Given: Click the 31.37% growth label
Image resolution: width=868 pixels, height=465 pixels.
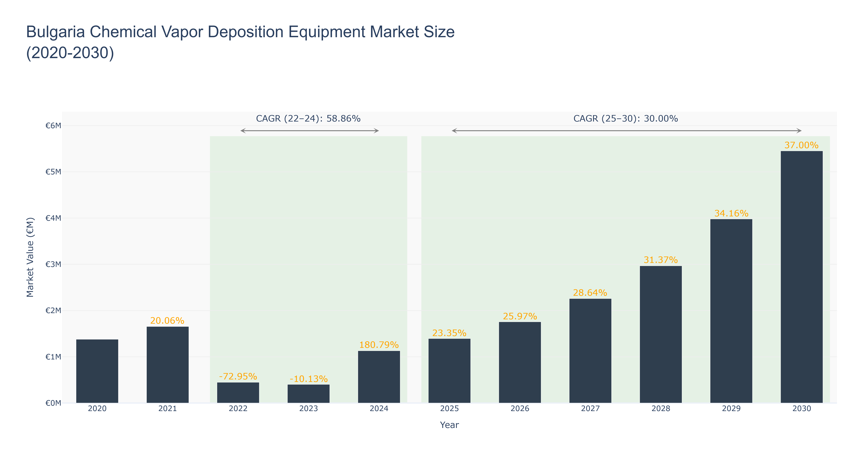Looking at the screenshot, I should click(660, 260).
